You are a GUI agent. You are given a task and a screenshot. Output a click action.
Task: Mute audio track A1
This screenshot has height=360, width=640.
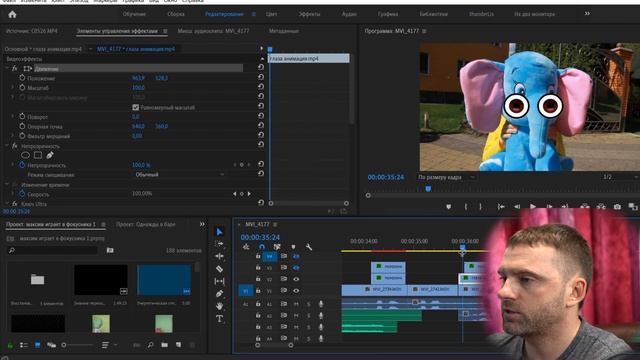tap(296, 304)
